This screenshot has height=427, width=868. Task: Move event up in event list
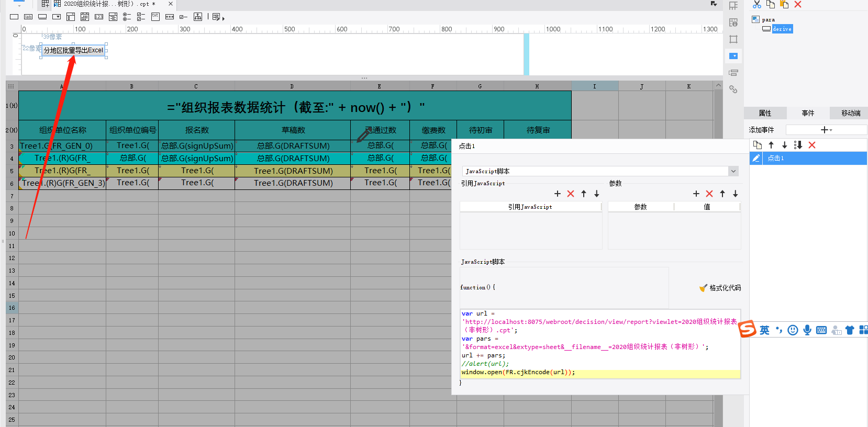pos(771,145)
